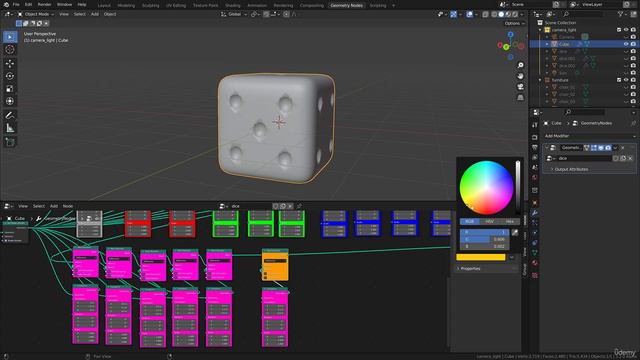Toggle viewport visibility eye of camera_light collection

point(626,30)
